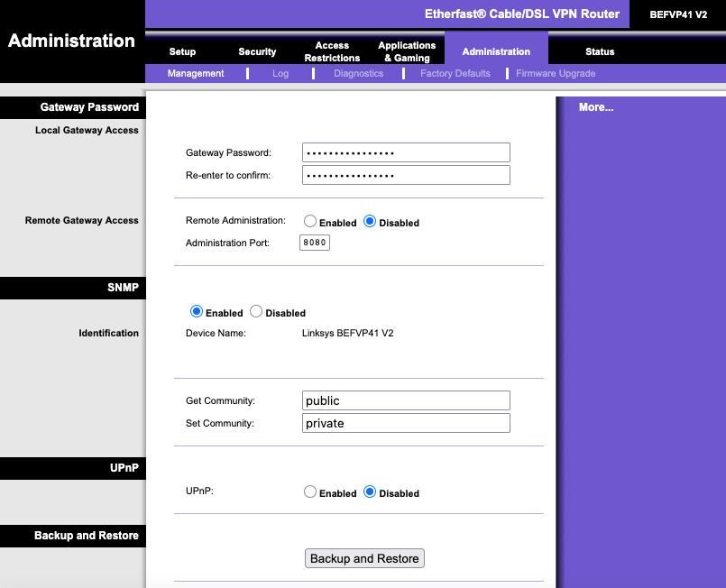Focus the Re-enter to confirm field

point(406,175)
